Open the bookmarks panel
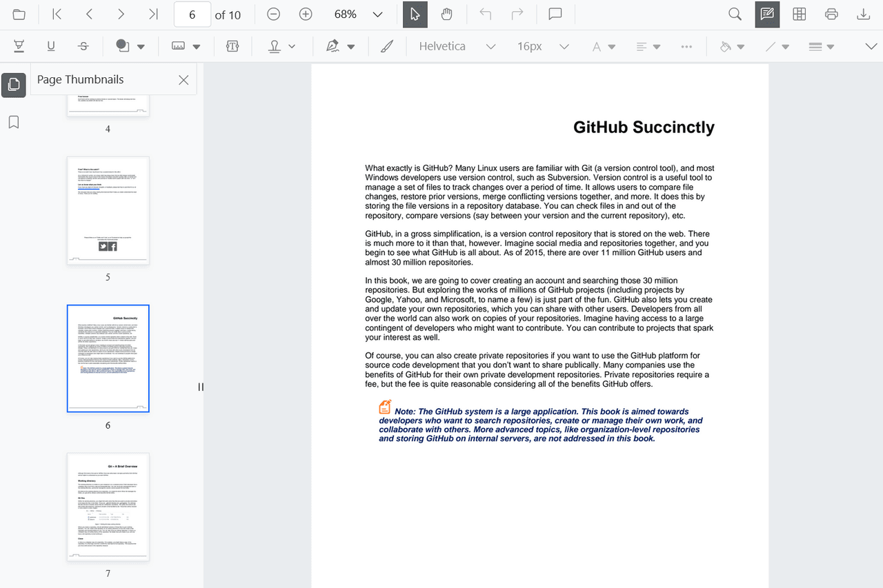Image resolution: width=883 pixels, height=588 pixels. coord(13,122)
